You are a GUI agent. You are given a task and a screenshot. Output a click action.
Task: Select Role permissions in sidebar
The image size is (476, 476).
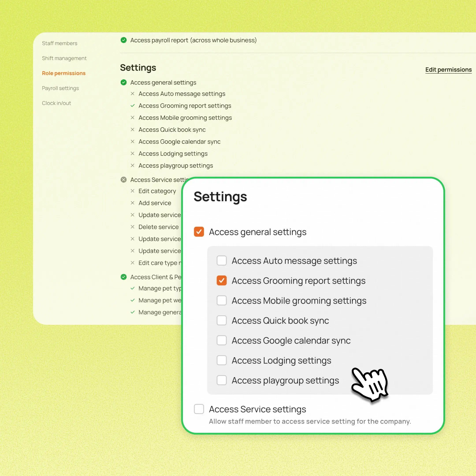tap(63, 73)
